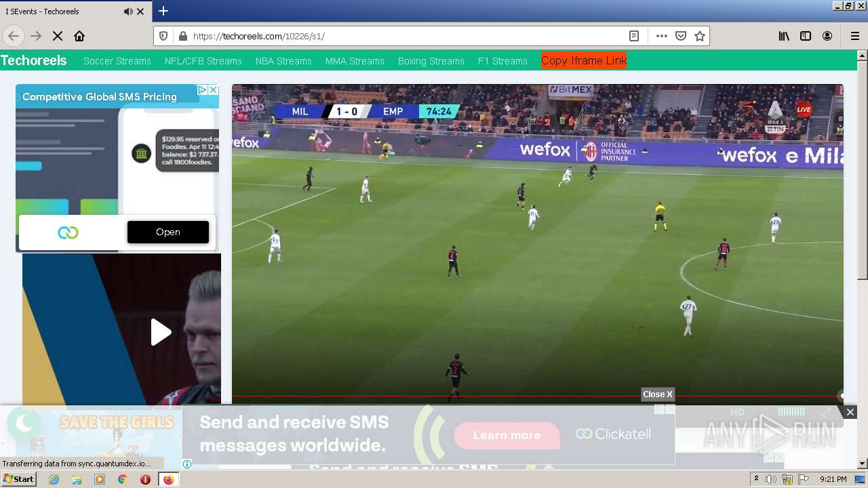The width and height of the screenshot is (868, 488).
Task: Launch Internet Explorer from taskbar
Action: click(x=54, y=479)
